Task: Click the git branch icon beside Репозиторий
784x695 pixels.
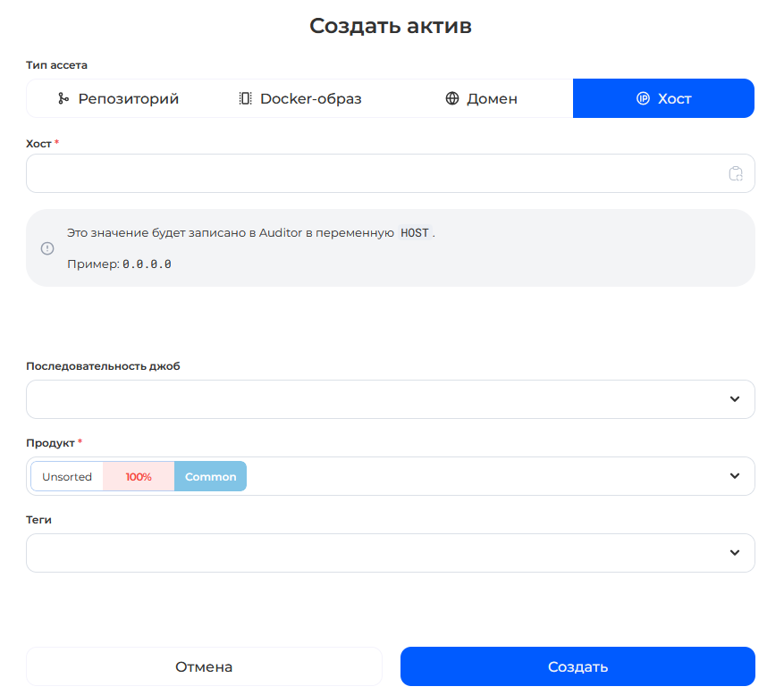Action: tap(63, 99)
